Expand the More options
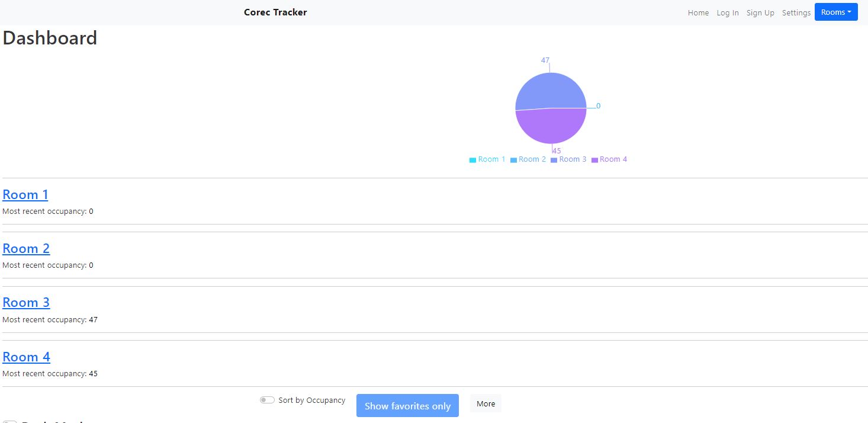 coord(485,403)
